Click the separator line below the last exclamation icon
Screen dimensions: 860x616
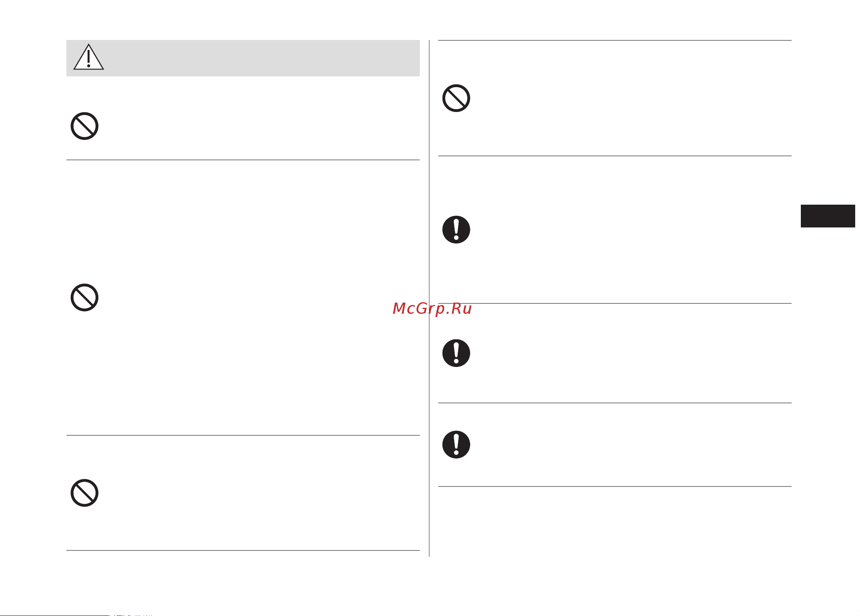(x=615, y=486)
